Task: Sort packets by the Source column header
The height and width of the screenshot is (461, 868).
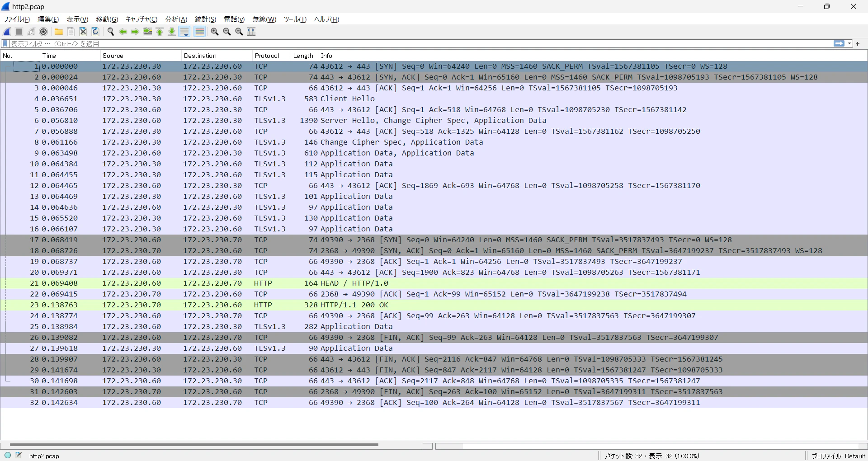Action: pos(141,56)
